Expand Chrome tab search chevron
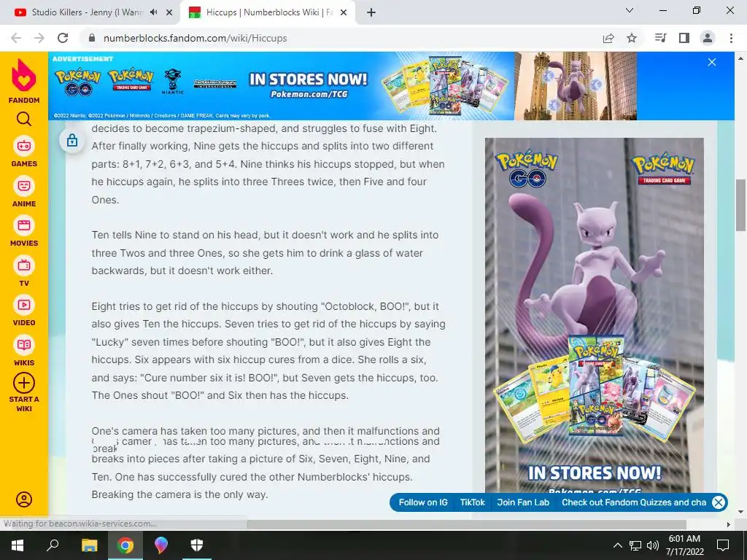 (630, 10)
